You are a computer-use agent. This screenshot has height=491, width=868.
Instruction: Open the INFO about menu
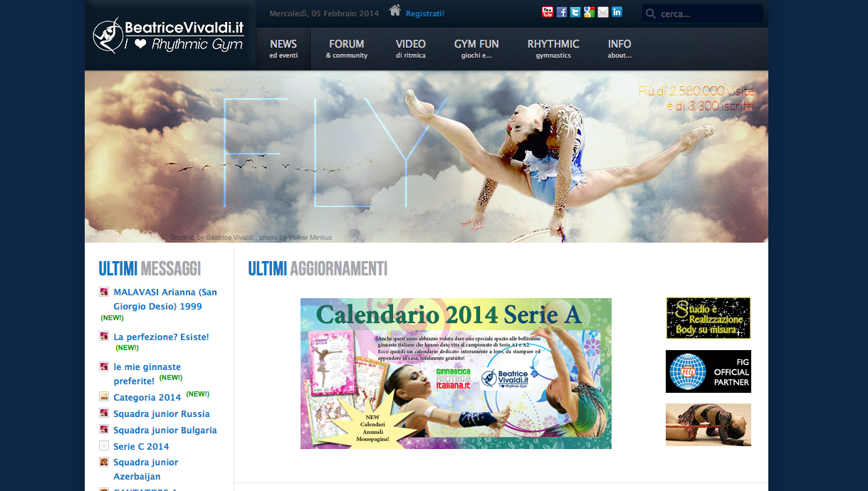pyautogui.click(x=619, y=49)
